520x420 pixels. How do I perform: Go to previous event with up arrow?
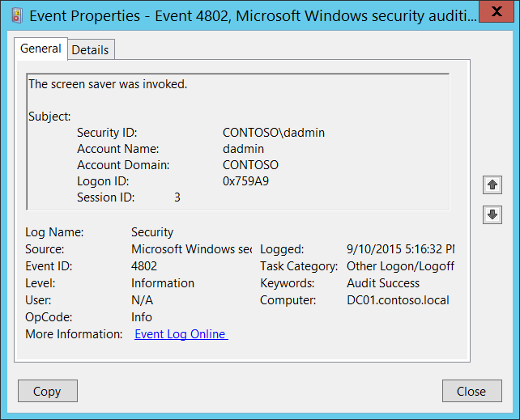[492, 185]
